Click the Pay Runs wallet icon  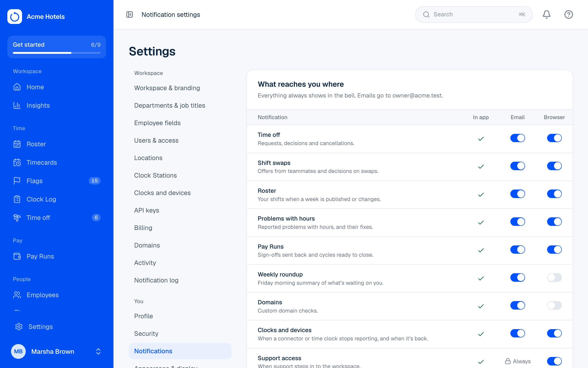tap(17, 256)
